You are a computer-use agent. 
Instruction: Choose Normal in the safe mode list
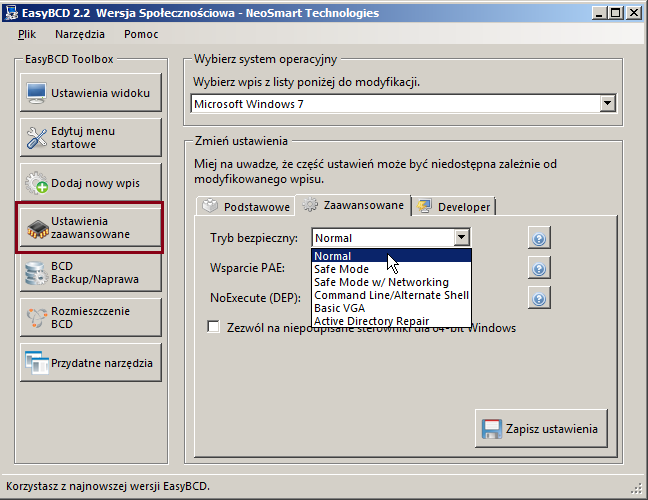[391, 256]
